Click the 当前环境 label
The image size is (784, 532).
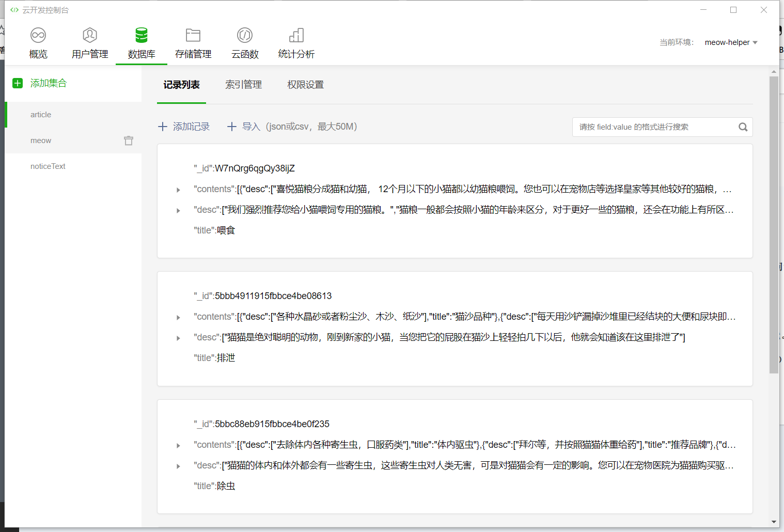(677, 42)
